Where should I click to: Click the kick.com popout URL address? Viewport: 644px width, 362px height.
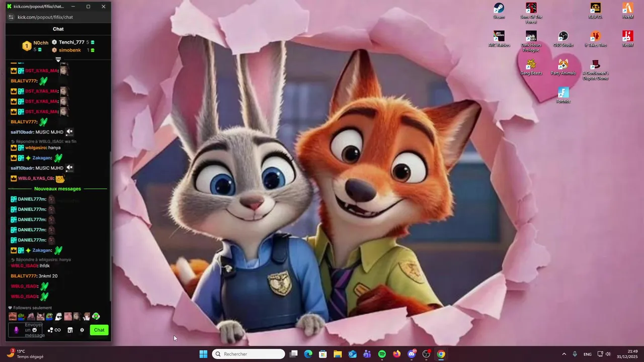tap(45, 17)
